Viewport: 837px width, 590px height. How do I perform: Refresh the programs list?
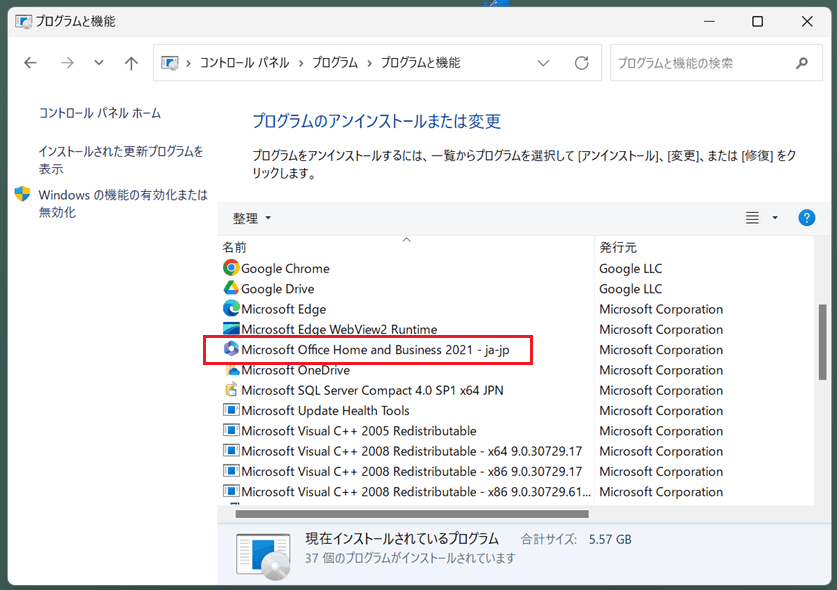coord(581,63)
